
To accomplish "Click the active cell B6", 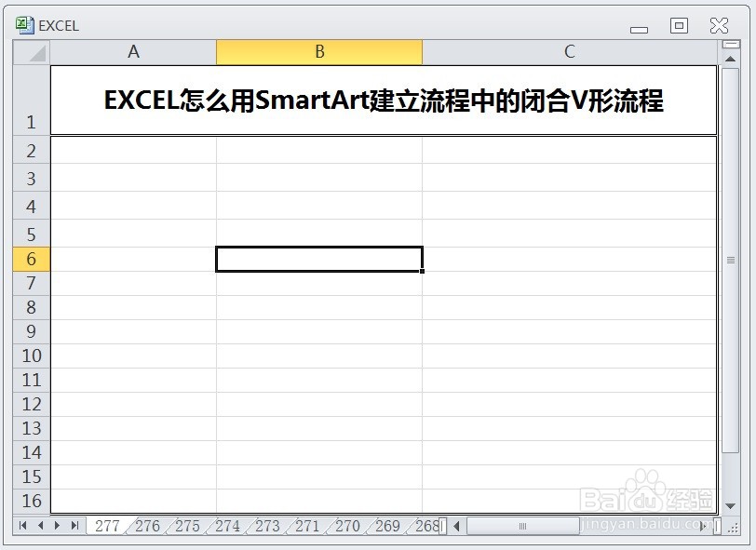I will 319,260.
